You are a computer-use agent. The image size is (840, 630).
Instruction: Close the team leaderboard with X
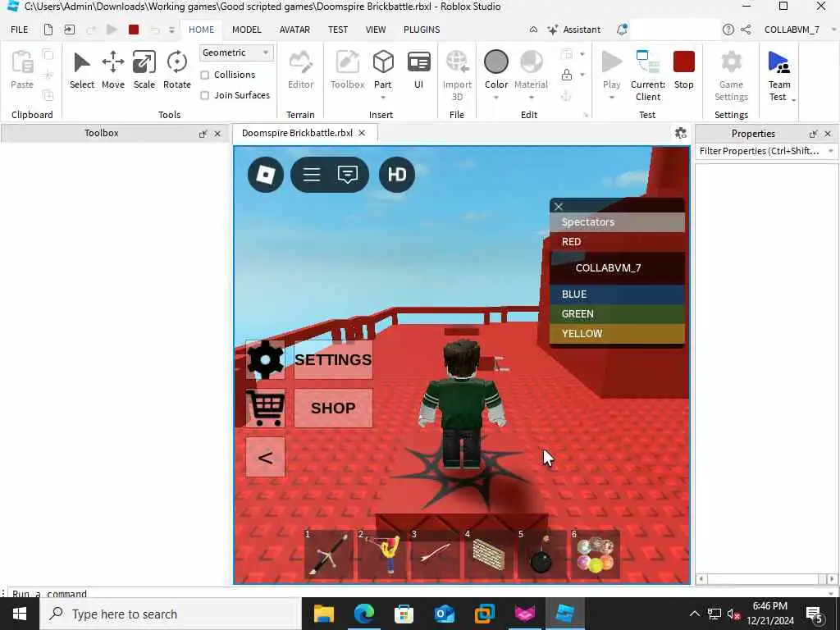click(559, 207)
